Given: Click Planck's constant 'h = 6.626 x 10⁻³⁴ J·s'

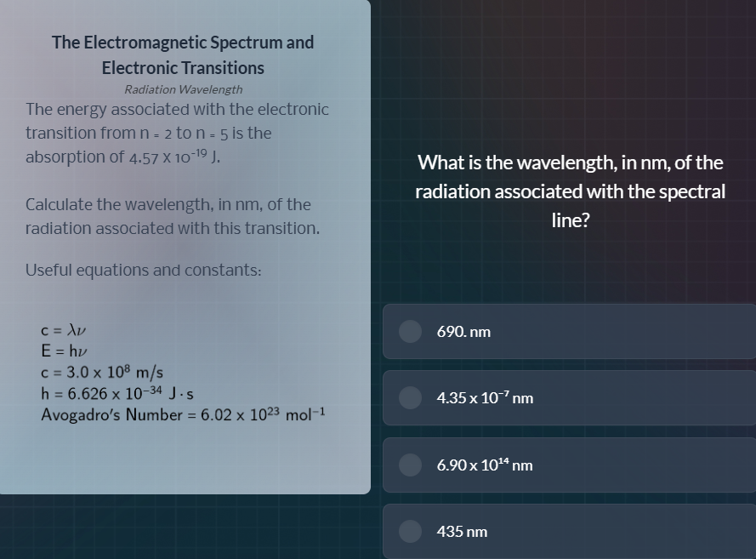Looking at the screenshot, I should click(x=117, y=393).
